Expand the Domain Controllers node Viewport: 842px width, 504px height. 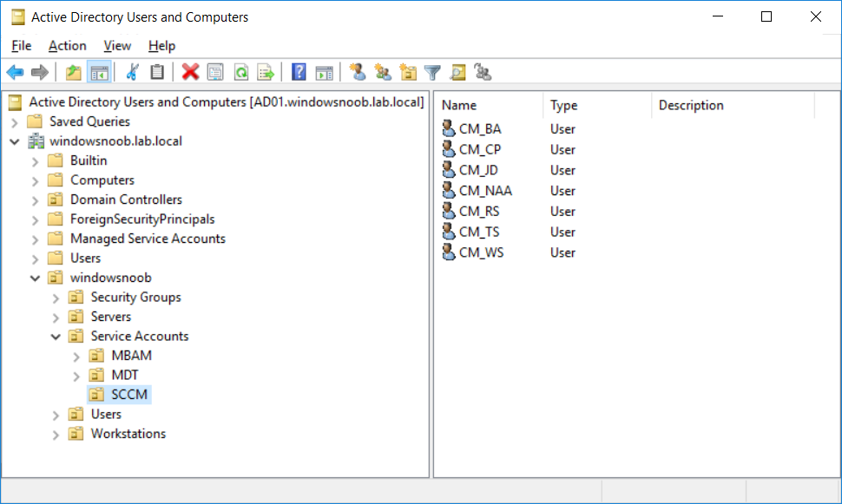point(36,200)
